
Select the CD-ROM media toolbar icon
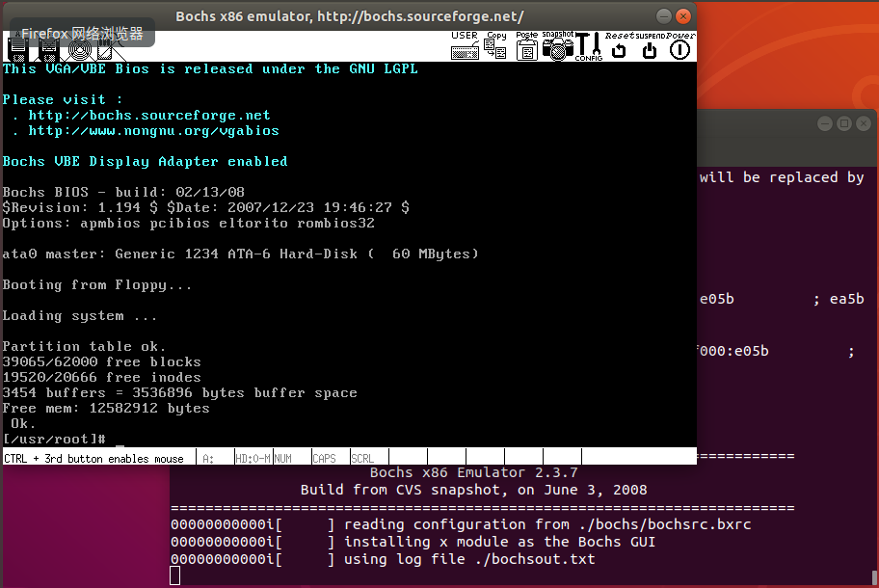pos(79,48)
